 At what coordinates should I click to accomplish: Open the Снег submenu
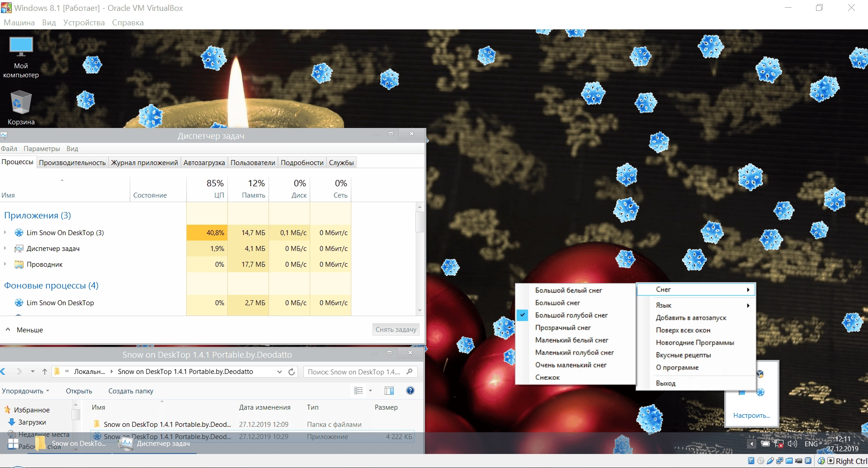click(696, 289)
